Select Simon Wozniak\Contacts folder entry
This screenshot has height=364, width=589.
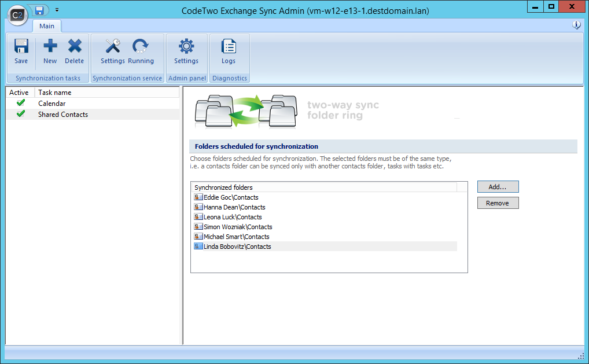coord(325,226)
